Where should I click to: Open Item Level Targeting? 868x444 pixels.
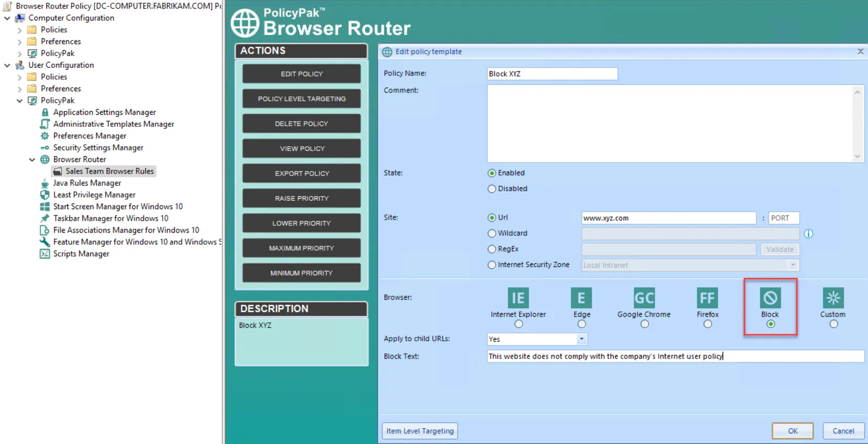(420, 431)
